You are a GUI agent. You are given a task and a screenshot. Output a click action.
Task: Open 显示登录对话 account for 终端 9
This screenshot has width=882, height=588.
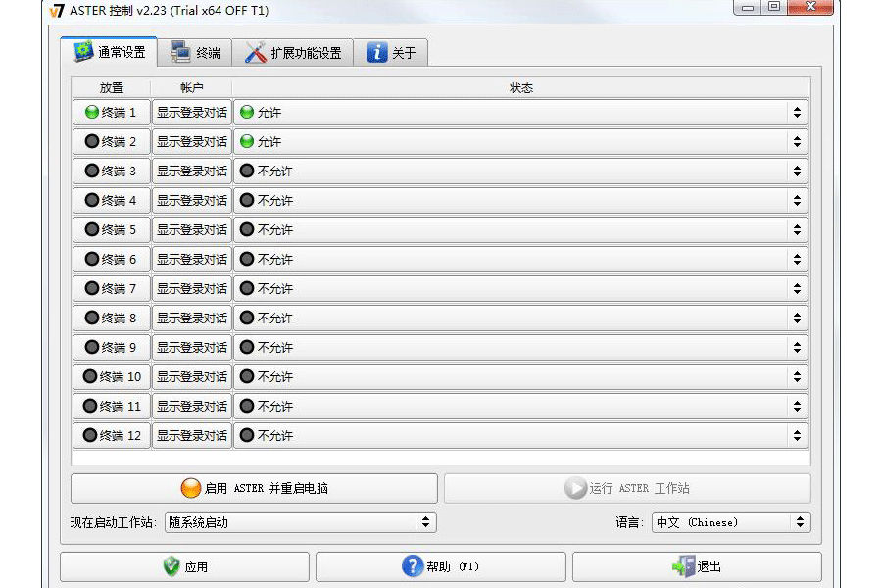(x=192, y=347)
